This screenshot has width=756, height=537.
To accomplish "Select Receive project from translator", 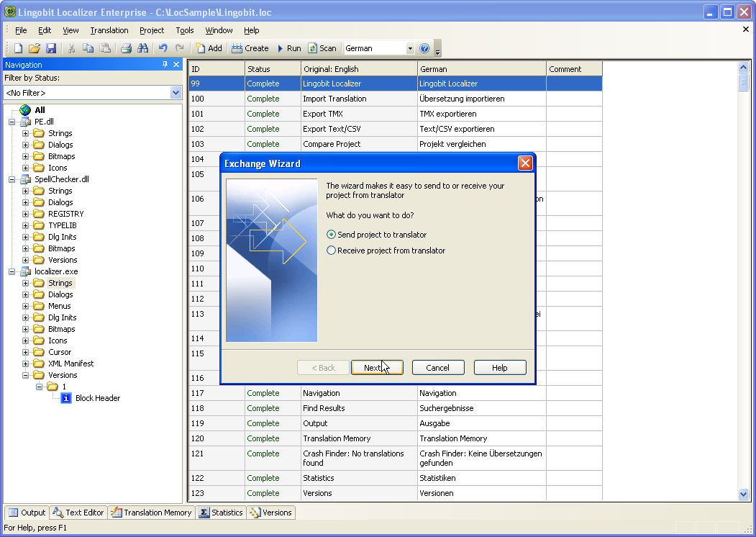I will coord(386,251).
